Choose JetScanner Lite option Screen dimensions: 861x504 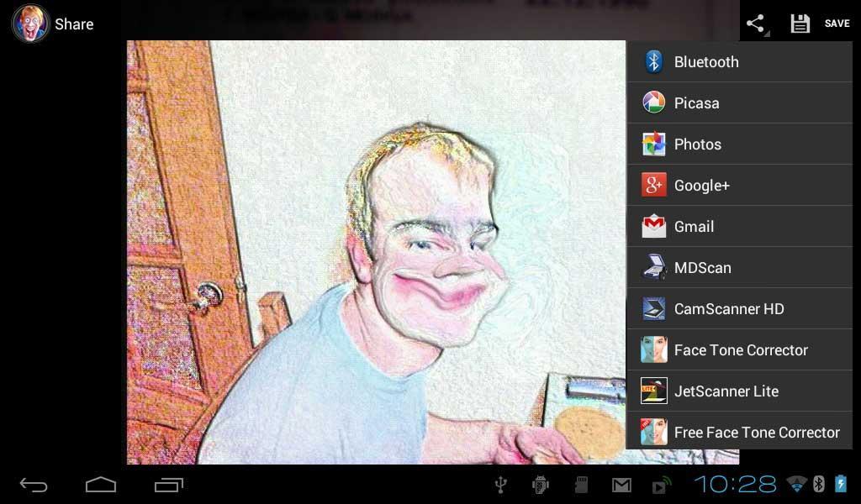point(739,391)
